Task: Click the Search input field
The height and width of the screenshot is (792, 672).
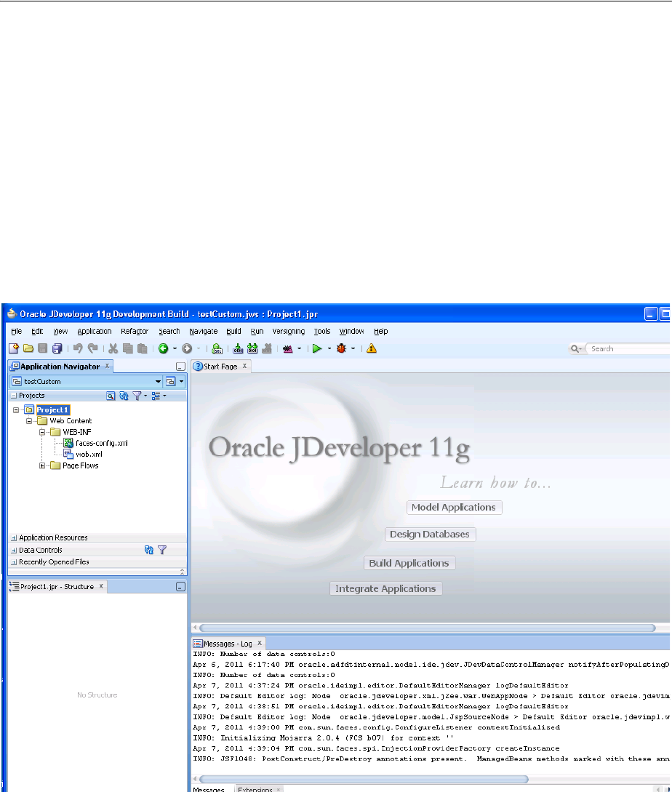Action: pos(629,349)
